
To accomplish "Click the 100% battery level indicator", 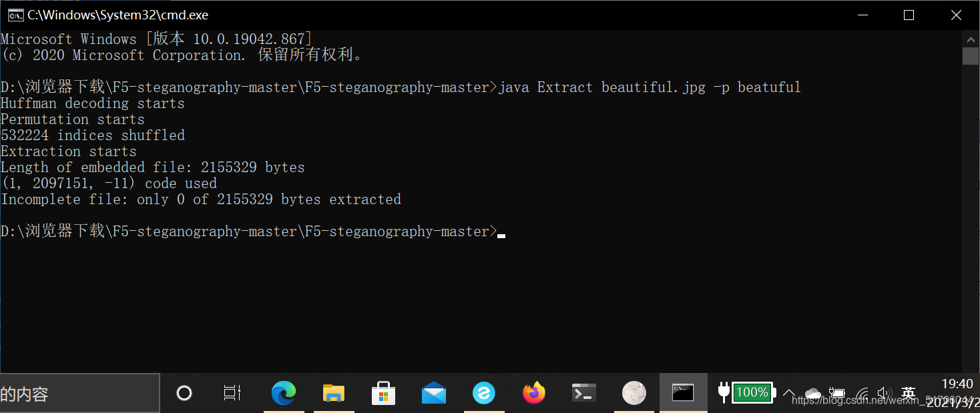I will tap(752, 392).
